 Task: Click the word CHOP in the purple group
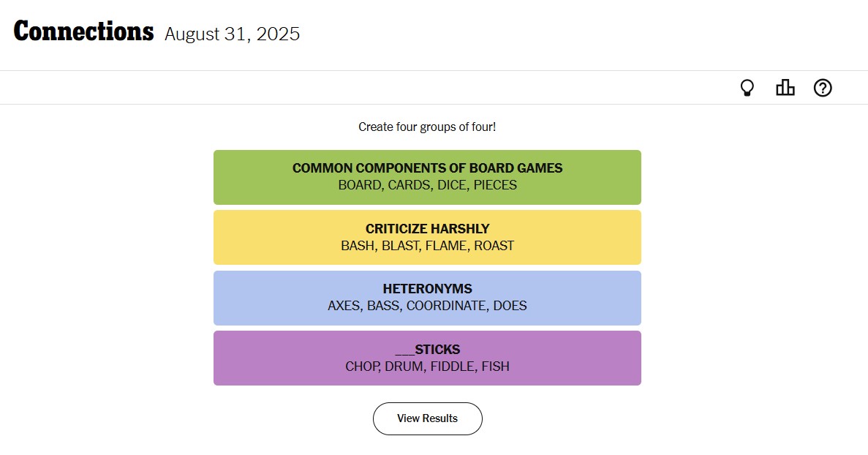point(362,366)
